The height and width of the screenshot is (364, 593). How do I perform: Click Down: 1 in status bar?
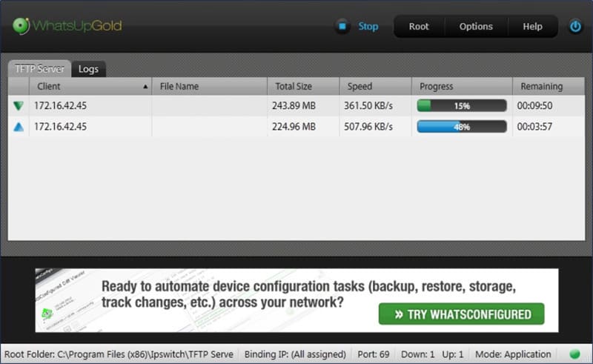click(417, 354)
